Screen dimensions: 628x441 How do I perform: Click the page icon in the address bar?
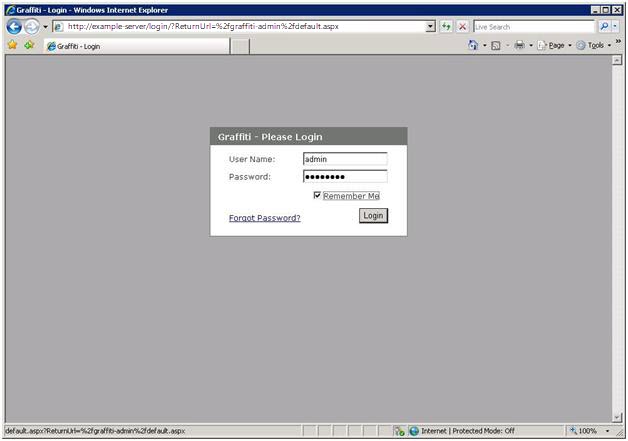[x=58, y=27]
